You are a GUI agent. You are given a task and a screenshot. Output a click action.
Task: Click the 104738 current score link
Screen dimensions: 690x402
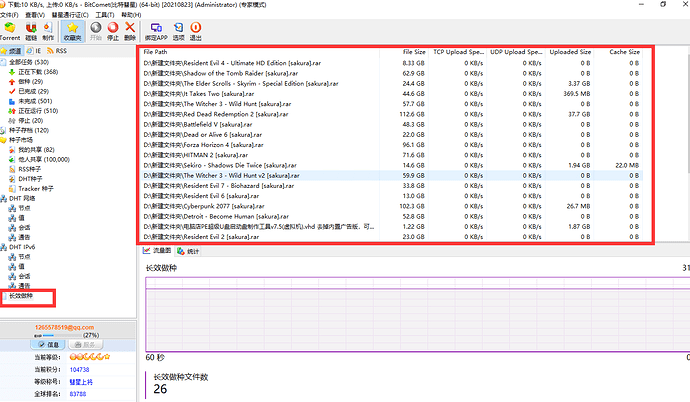tap(79, 370)
